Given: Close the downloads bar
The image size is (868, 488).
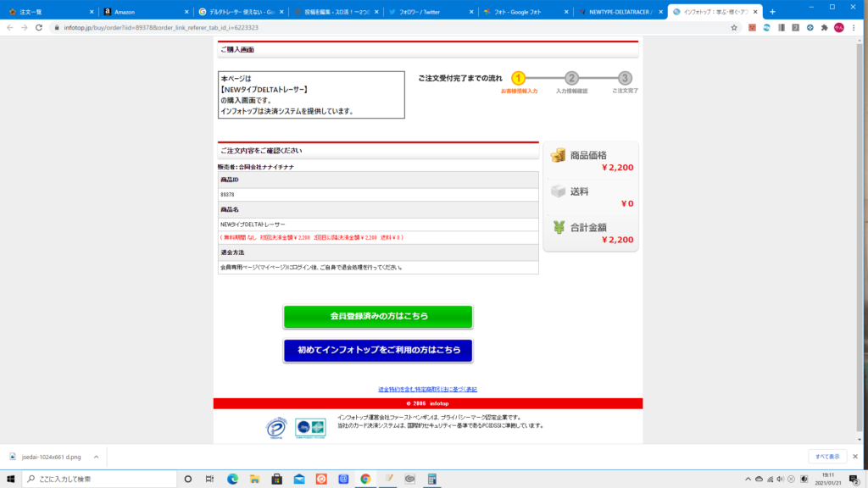Looking at the screenshot, I should 855,457.
